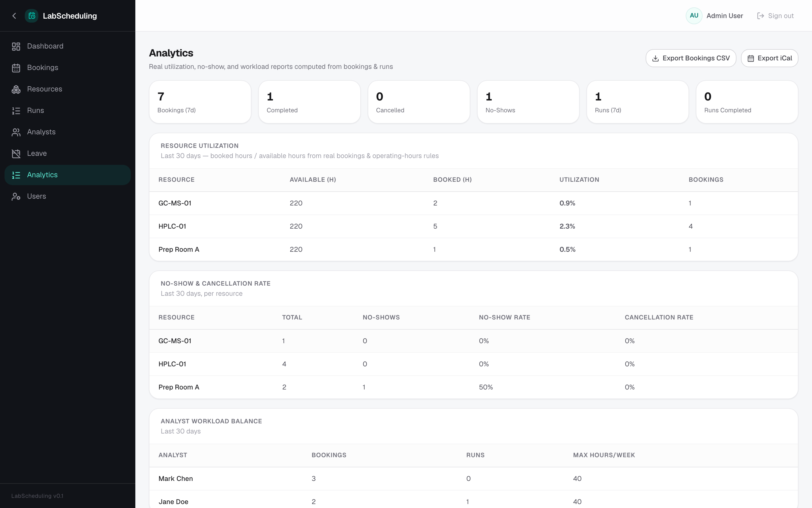Select Leave in the sidebar

(67, 154)
